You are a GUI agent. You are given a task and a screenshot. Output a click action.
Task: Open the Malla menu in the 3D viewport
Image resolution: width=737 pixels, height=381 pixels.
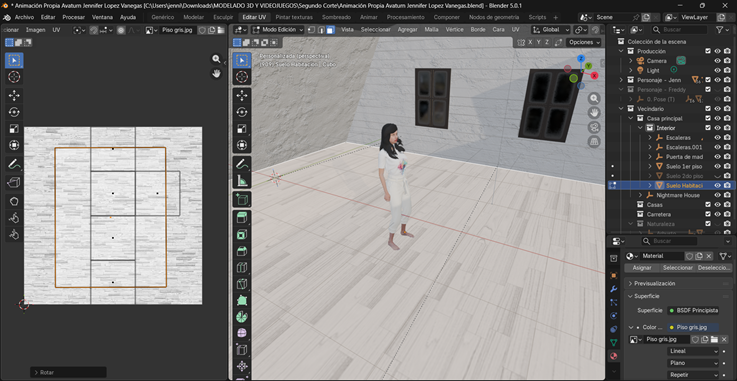tap(431, 30)
